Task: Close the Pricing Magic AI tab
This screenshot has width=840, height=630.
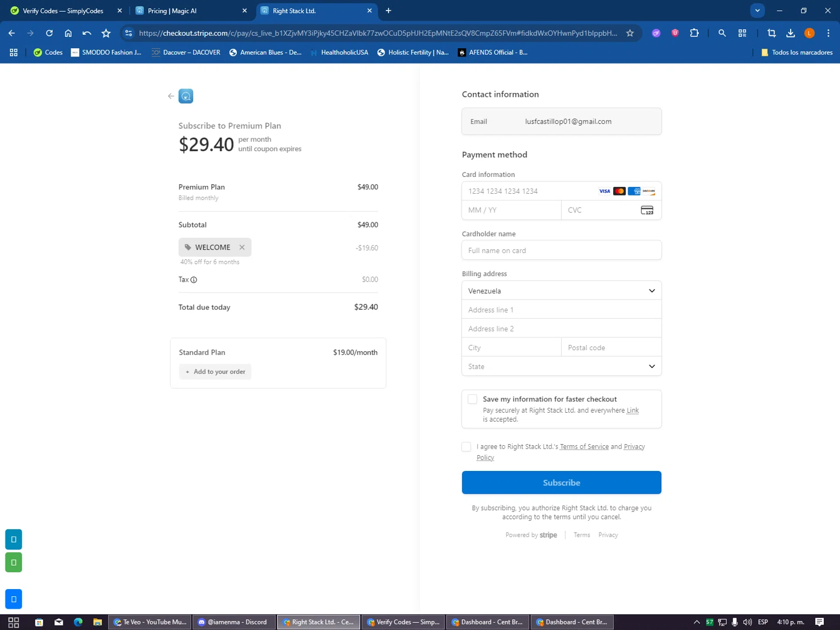Action: pos(244,11)
